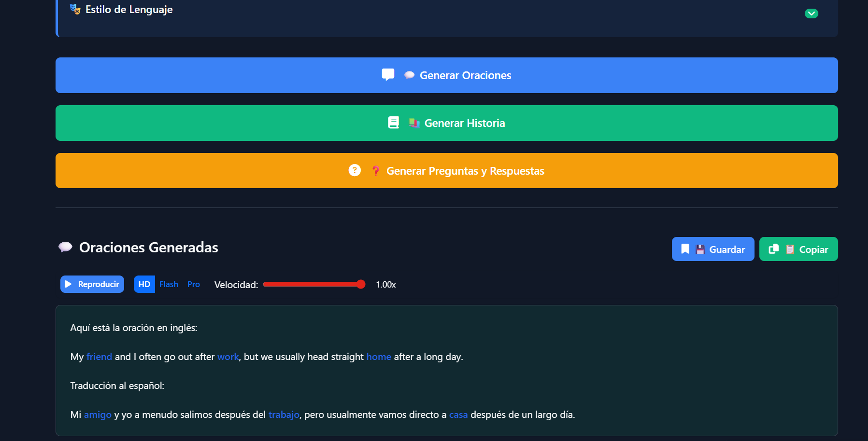Click the bookmark icon in Guardar
The image size is (868, 441).
(685, 249)
